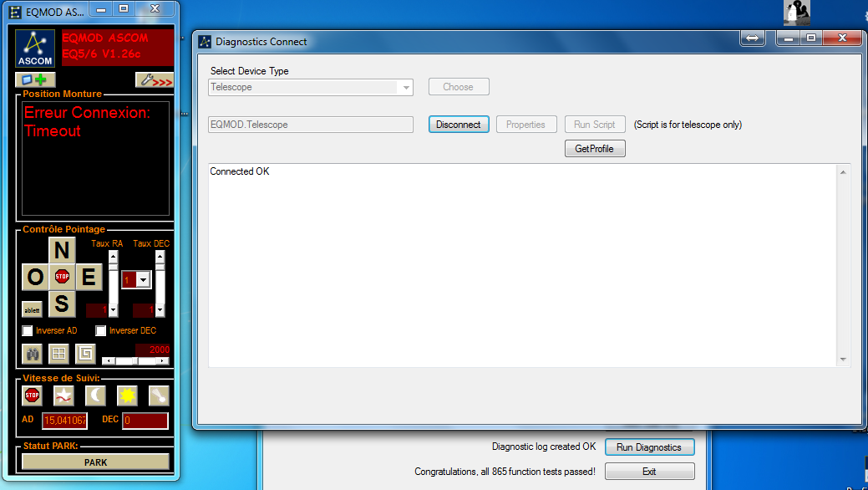Close the Diagnostics Connect window
868x490 pixels.
[x=842, y=38]
